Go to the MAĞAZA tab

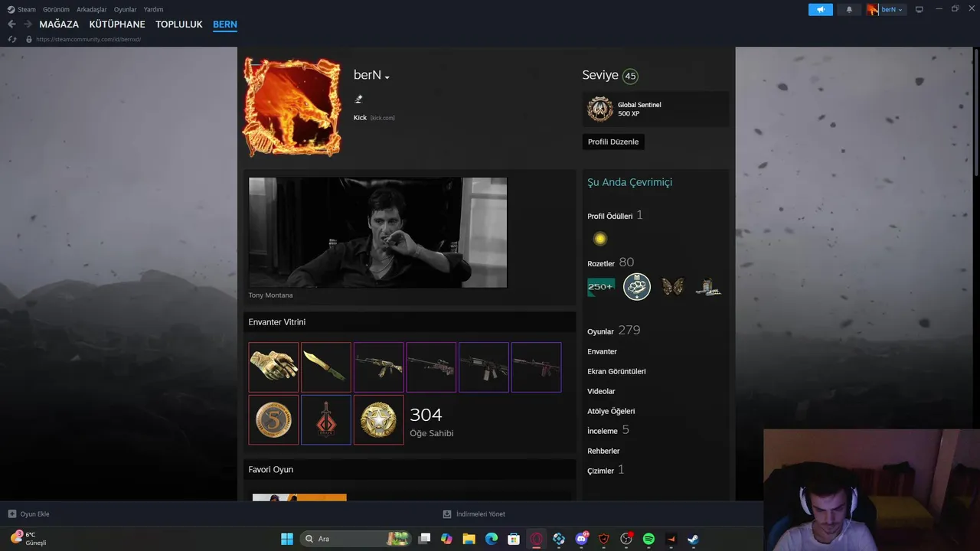[x=59, y=24]
